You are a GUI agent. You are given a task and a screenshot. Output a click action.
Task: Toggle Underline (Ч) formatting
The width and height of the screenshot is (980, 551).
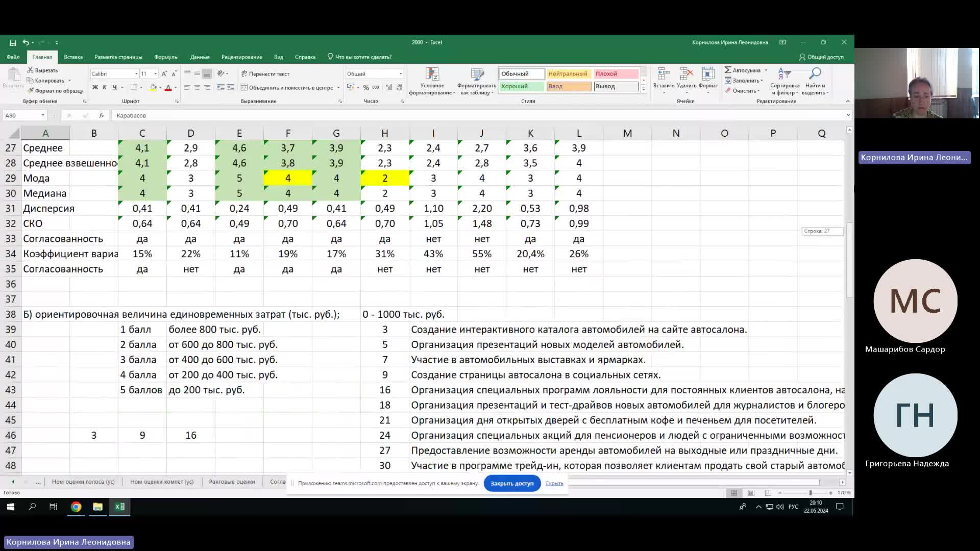coord(114,88)
